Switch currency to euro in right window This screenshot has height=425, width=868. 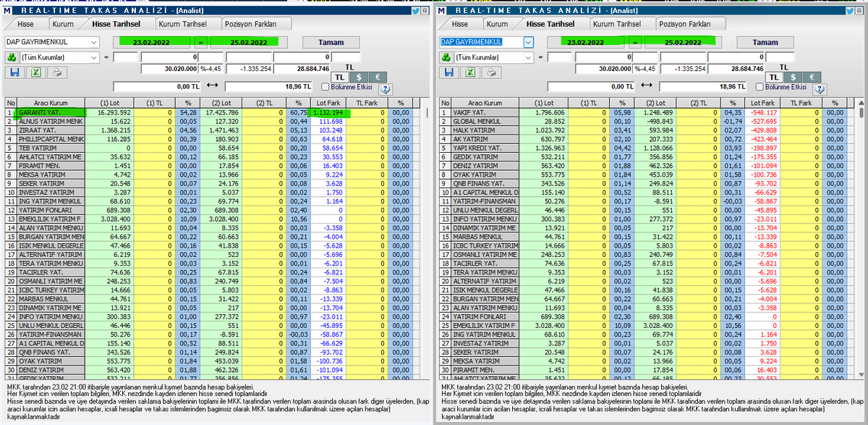(812, 77)
